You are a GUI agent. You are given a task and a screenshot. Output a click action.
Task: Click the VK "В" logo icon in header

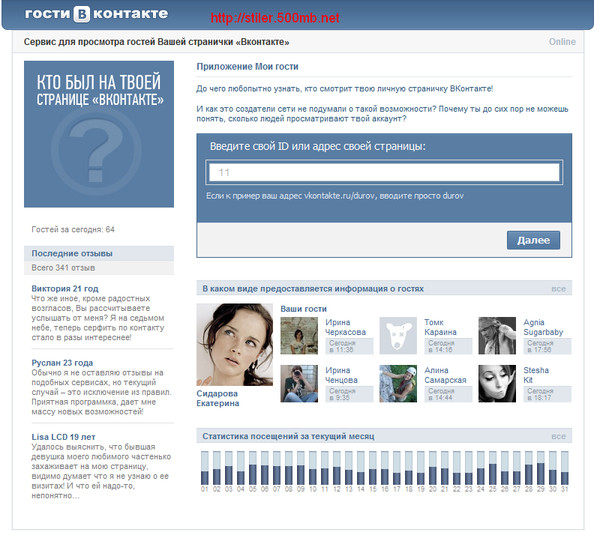(82, 14)
